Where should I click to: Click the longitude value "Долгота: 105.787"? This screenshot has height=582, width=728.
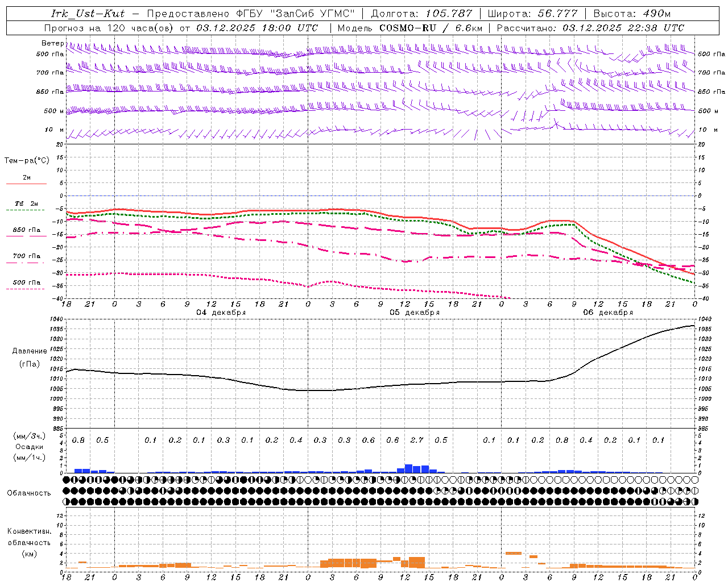pos(421,13)
